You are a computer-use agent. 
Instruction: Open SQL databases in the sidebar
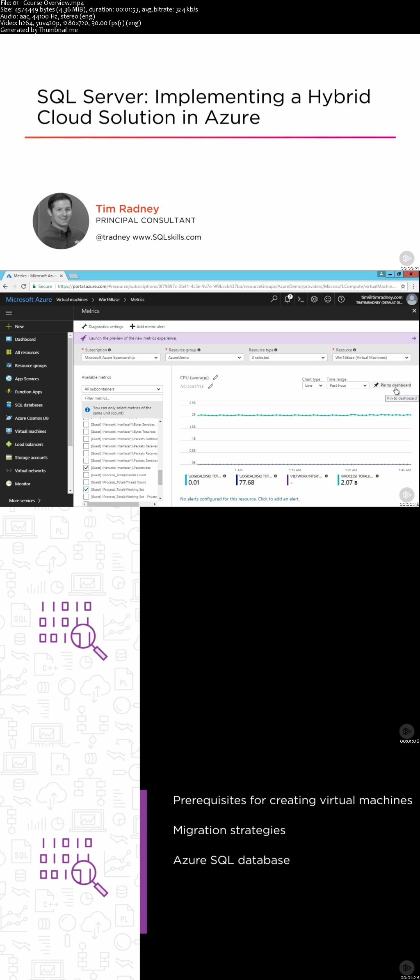tap(28, 405)
